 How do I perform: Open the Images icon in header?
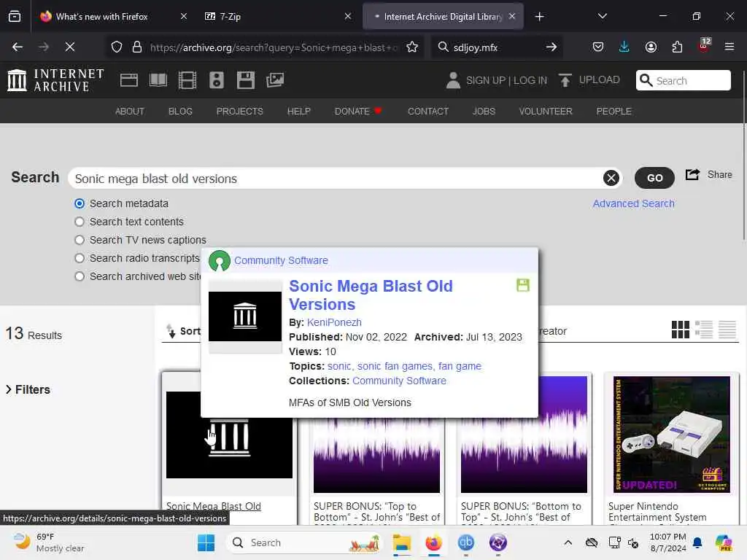275,80
